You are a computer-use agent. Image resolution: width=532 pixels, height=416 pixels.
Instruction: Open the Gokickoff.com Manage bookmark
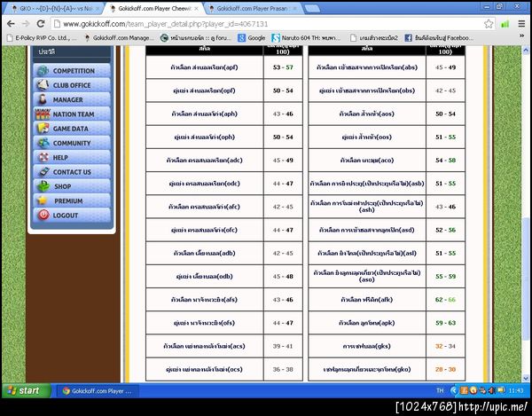(x=120, y=38)
